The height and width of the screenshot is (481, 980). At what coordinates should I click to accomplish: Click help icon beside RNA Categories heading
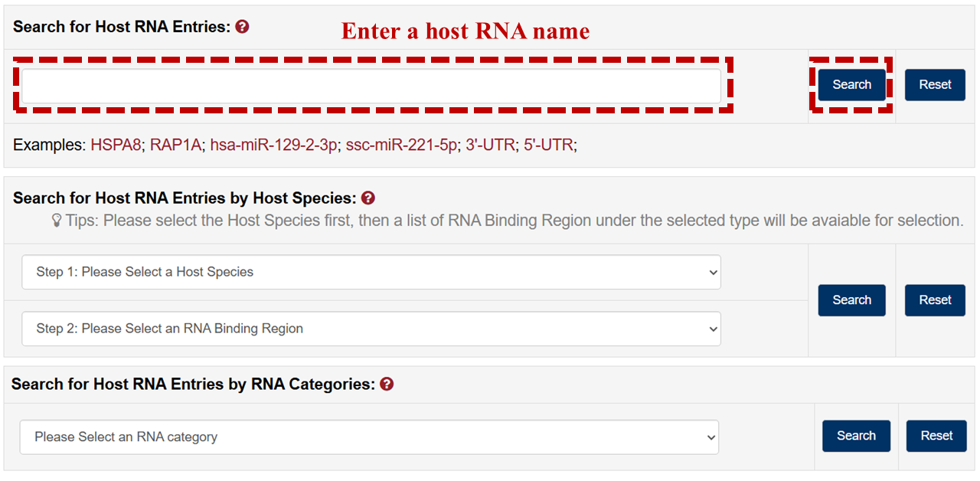click(387, 384)
